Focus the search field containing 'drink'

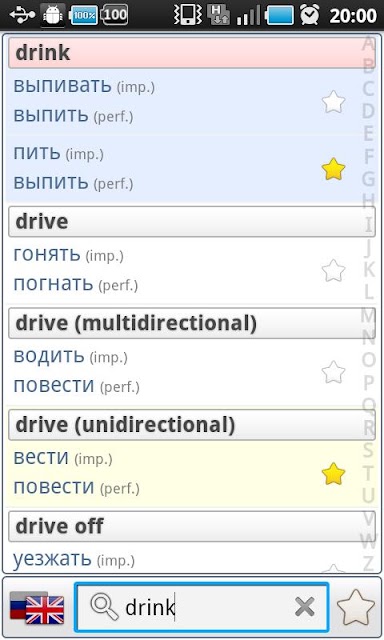point(202,607)
